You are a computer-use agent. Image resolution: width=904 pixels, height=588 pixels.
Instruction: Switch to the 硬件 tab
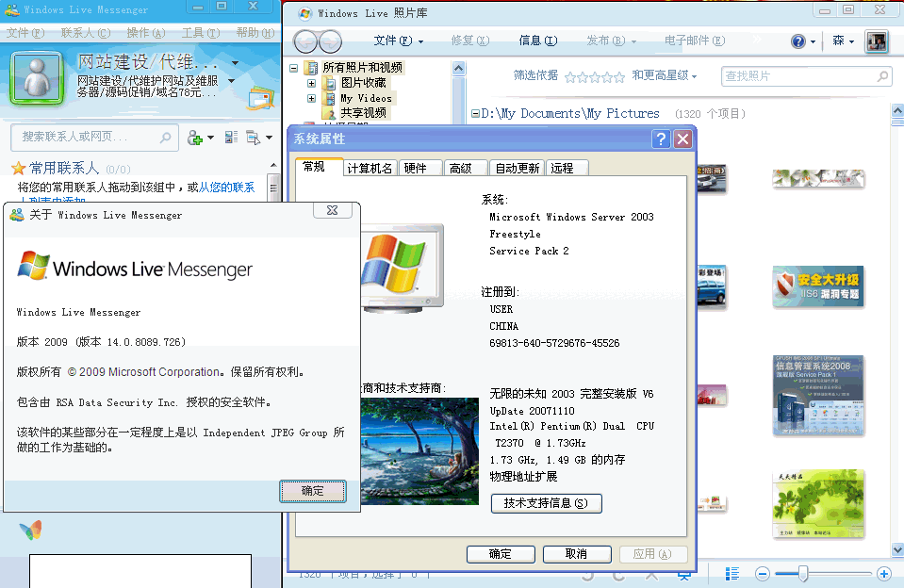[x=416, y=168]
